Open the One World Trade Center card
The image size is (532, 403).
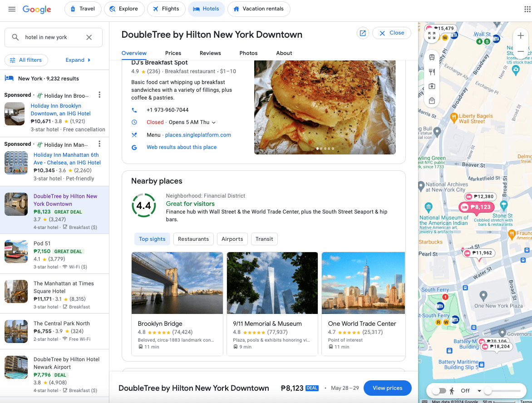click(364, 303)
